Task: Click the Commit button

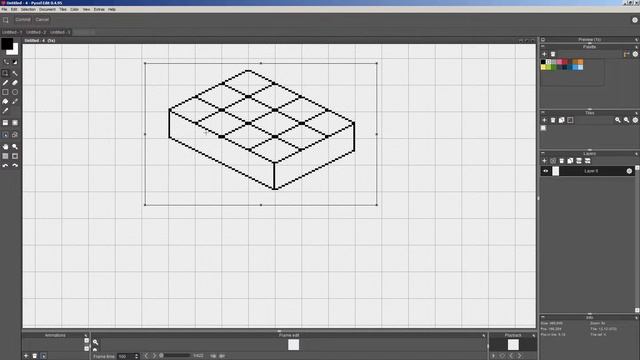Action: click(23, 20)
